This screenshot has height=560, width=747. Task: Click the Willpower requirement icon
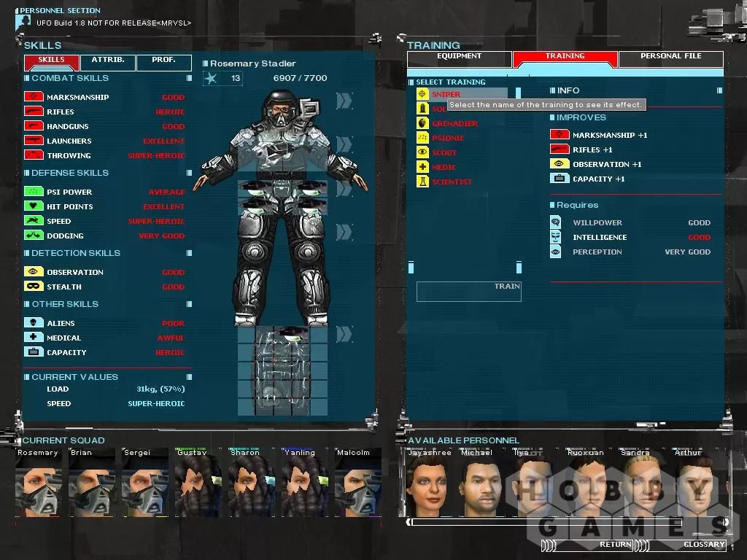click(555, 222)
